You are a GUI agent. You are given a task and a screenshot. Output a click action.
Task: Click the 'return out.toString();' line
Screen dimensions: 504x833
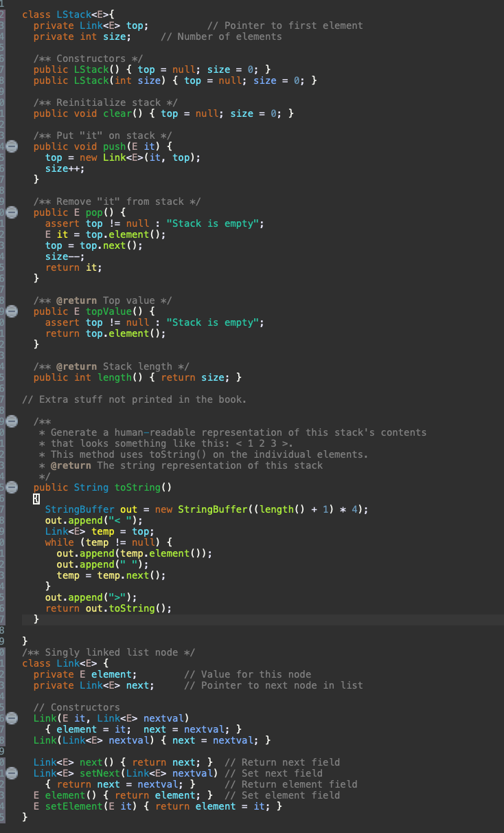click(108, 608)
